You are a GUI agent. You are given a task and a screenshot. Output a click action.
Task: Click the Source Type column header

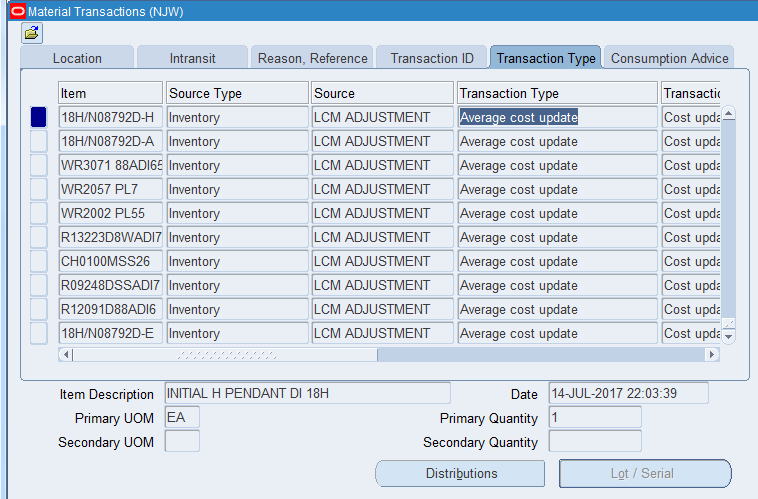point(237,93)
